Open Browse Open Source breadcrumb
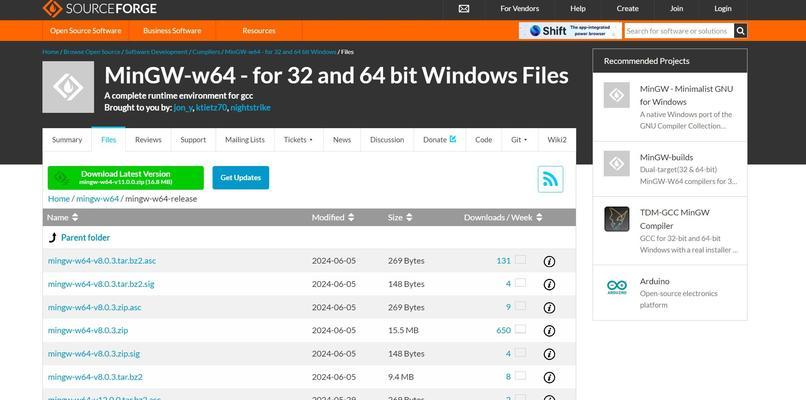This screenshot has height=400, width=806. point(92,52)
